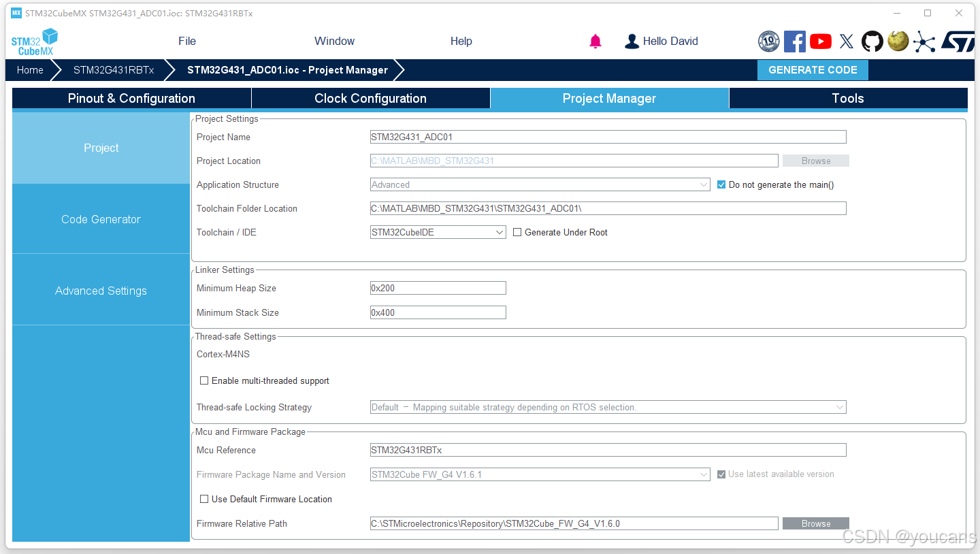Viewport: 980px width, 554px height.
Task: Click the wiki globe icon
Action: (898, 42)
